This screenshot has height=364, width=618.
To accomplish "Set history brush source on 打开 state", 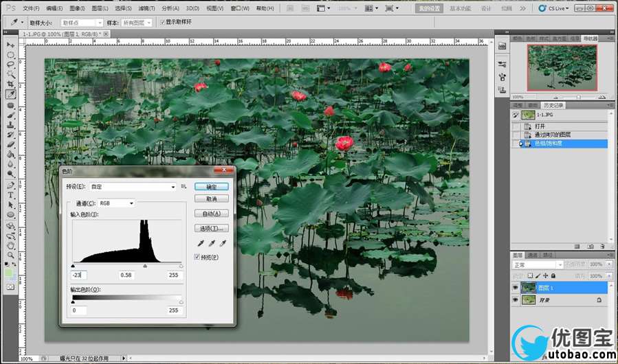I will point(515,126).
